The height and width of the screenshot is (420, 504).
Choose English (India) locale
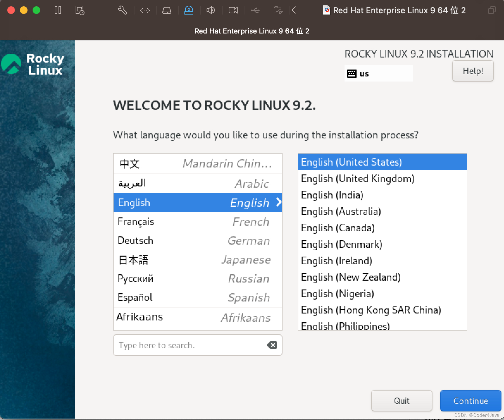383,195
